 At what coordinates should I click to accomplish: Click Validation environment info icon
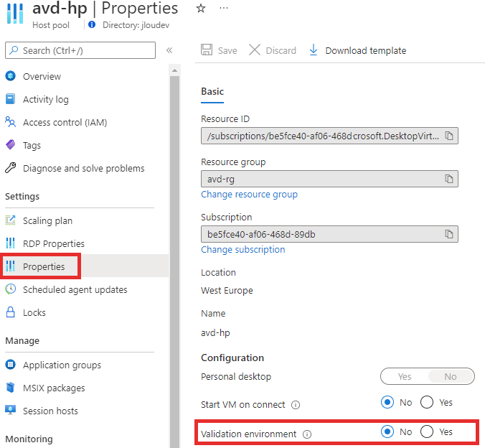pyautogui.click(x=307, y=434)
